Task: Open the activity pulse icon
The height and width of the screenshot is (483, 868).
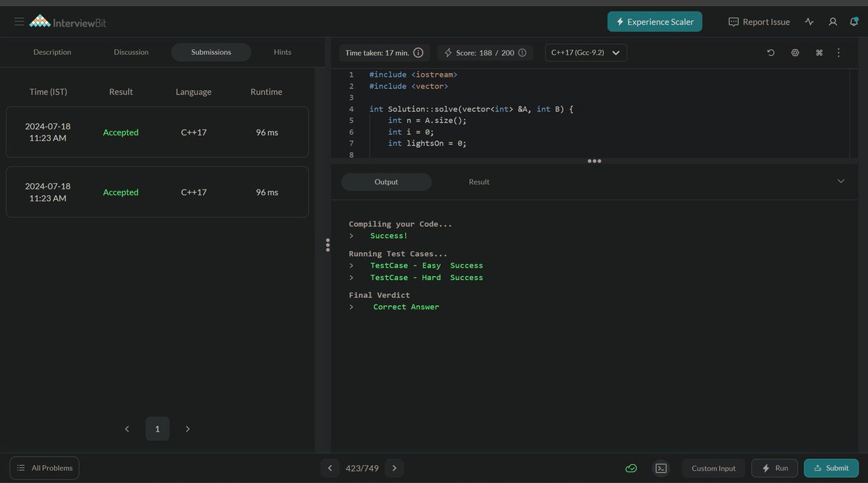Action: [809, 22]
